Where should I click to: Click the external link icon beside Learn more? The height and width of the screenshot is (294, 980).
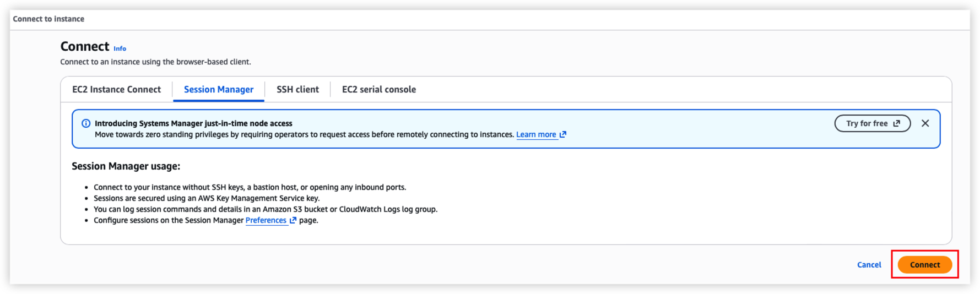point(563,134)
